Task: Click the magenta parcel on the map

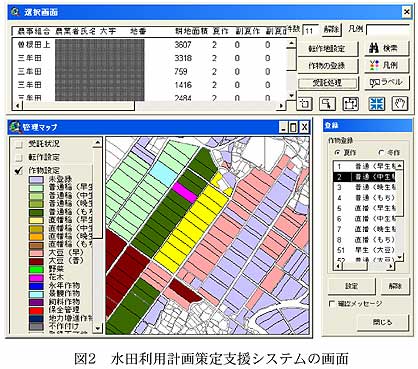Action: [184, 192]
